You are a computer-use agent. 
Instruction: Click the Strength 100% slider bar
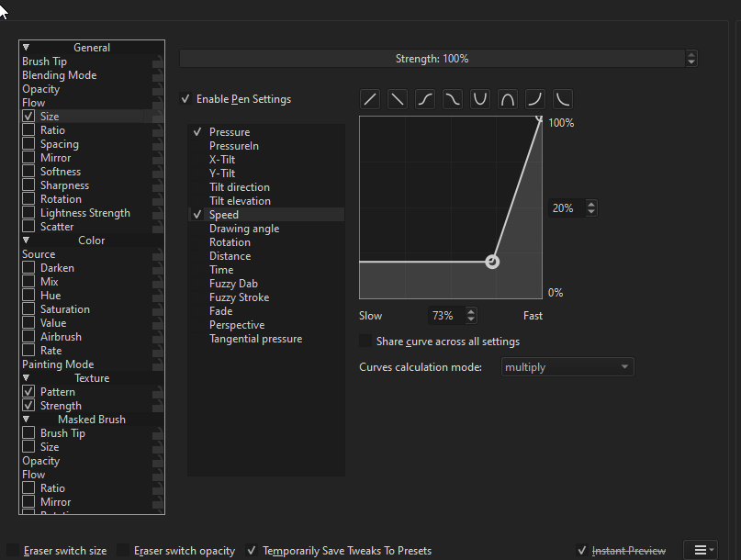pyautogui.click(x=432, y=59)
